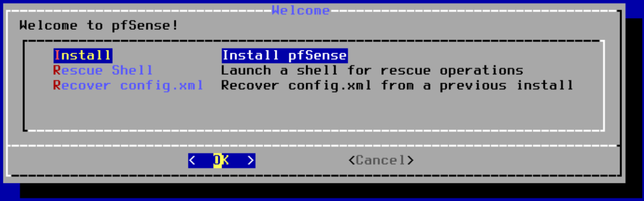This screenshot has height=201, width=644.
Task: Click the 'Welcome to pfSense!' heading text
Action: (99, 25)
